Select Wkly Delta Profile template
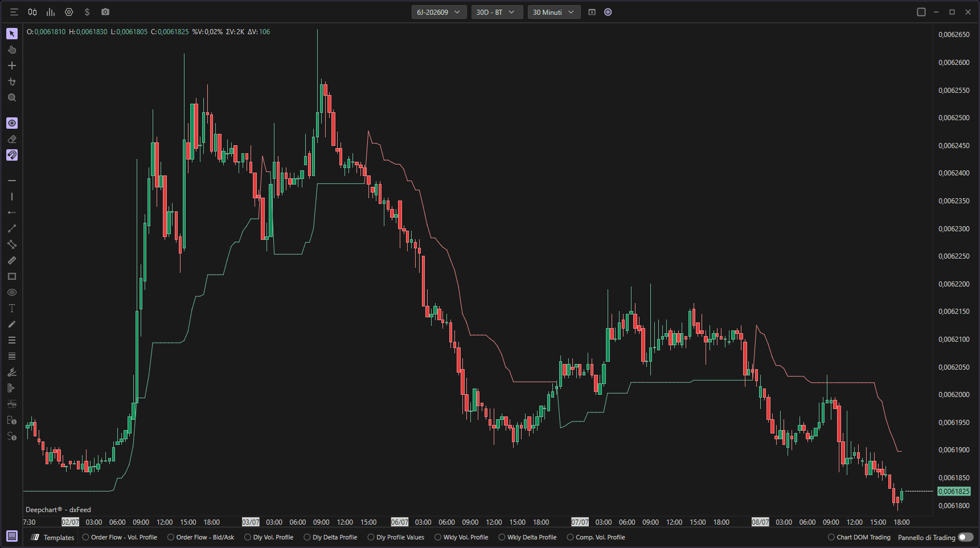 pos(528,537)
